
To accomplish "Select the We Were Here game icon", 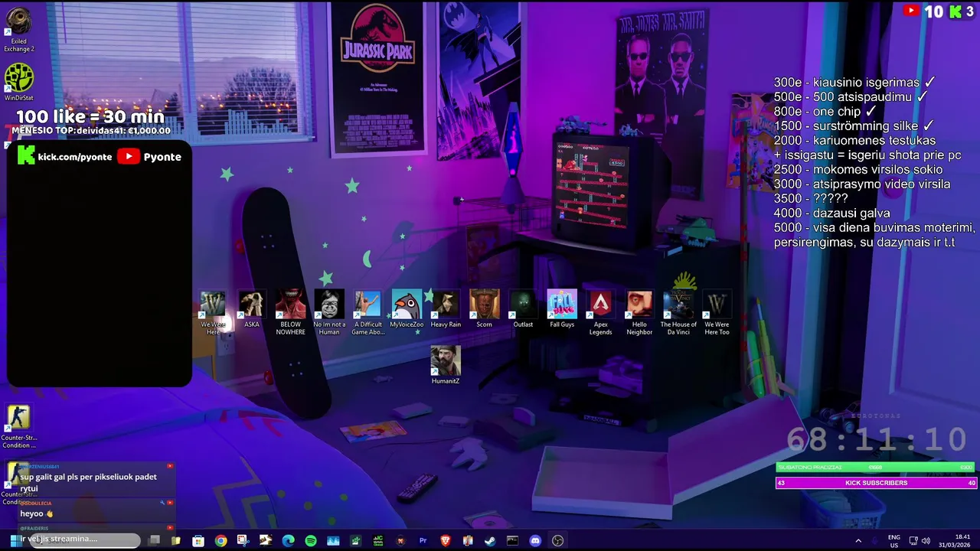I will coord(213,312).
